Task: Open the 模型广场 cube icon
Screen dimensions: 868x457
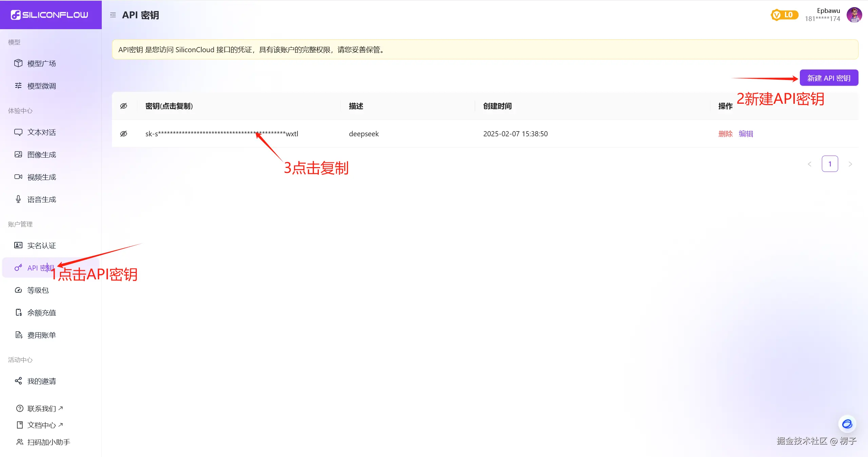Action: click(x=18, y=63)
